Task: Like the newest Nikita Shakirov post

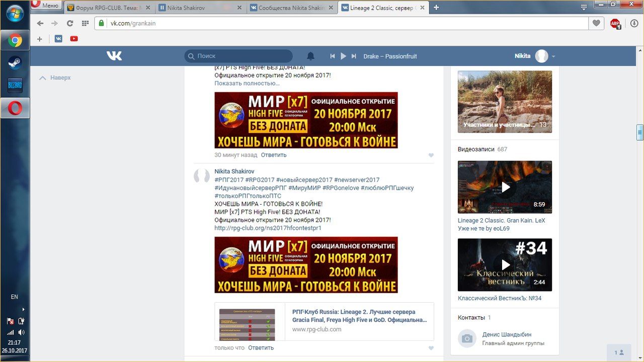Action: pos(431,348)
